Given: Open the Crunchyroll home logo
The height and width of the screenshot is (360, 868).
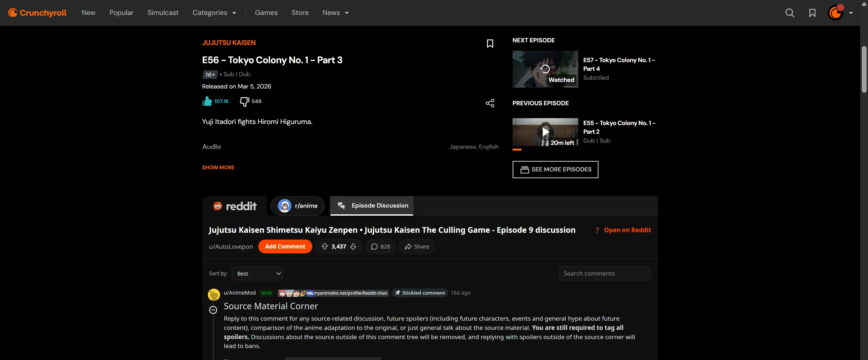Looking at the screenshot, I should [37, 13].
